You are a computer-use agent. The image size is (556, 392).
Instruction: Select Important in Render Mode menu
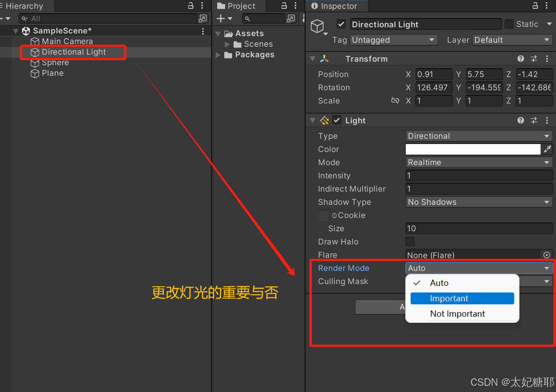pyautogui.click(x=462, y=299)
